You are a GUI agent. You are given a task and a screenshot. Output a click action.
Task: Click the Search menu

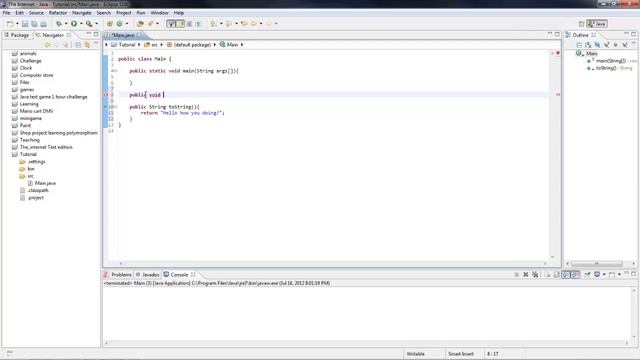click(x=103, y=13)
